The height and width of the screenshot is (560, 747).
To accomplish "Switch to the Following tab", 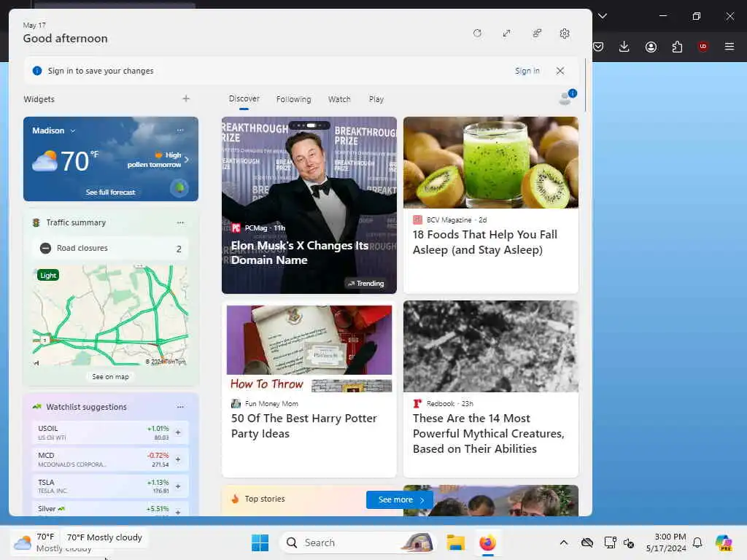I will [x=293, y=99].
